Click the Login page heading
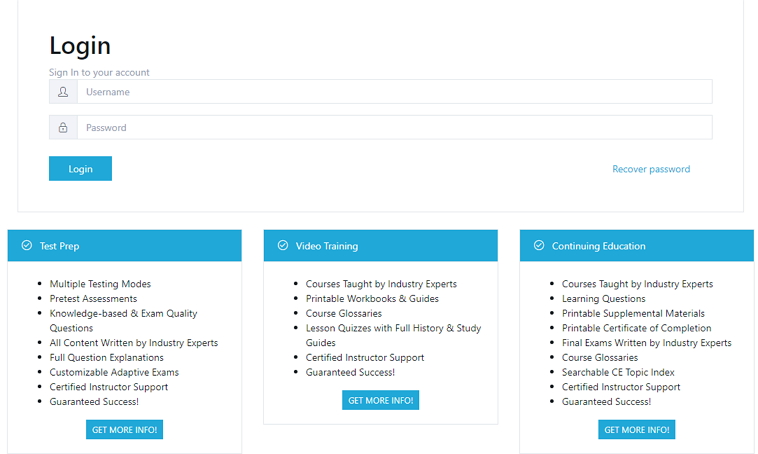Viewport: 758px width, 454px height. 80,46
